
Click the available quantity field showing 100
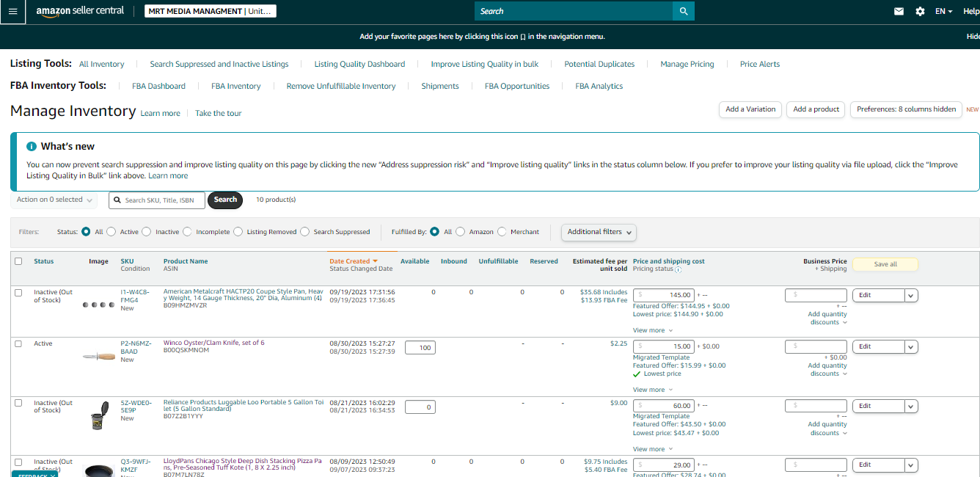tap(420, 348)
